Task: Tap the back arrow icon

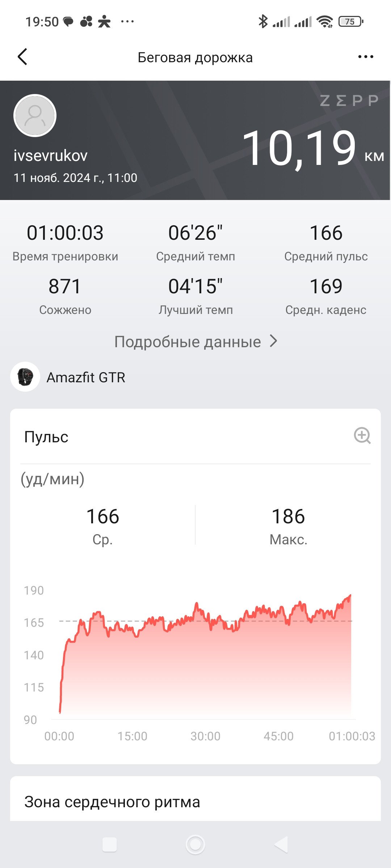Action: click(22, 57)
